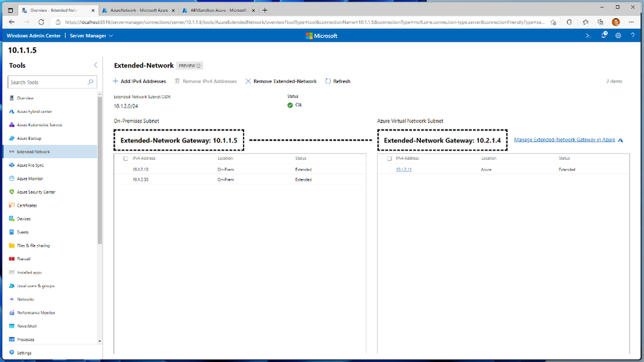Click Windows Admin Center home link
Screen dimensions: 644x362
pyautogui.click(x=34, y=35)
